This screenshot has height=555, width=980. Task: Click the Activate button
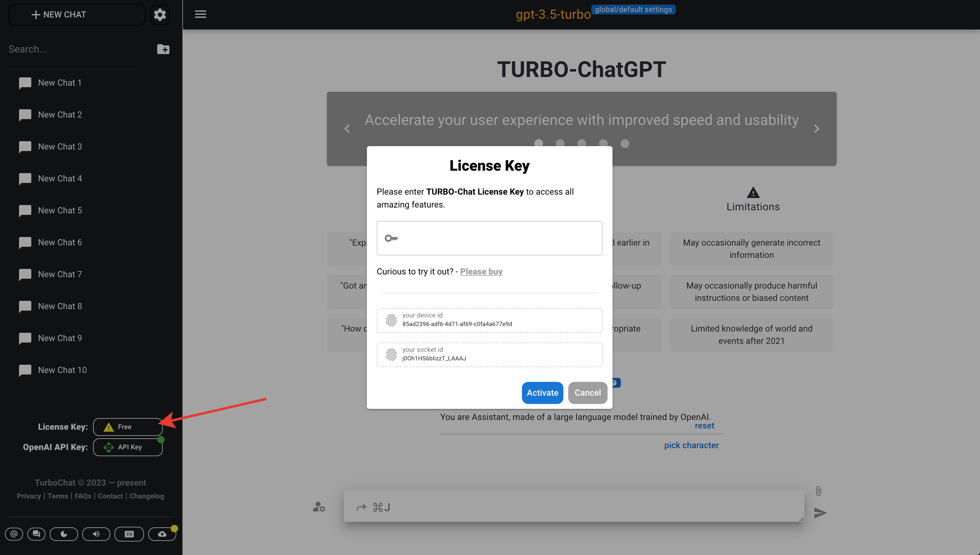(542, 393)
